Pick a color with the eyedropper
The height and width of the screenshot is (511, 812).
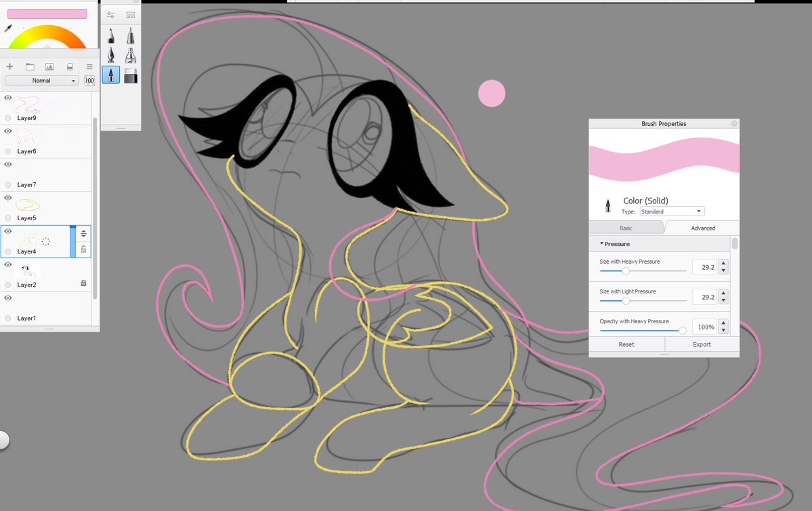(8, 28)
